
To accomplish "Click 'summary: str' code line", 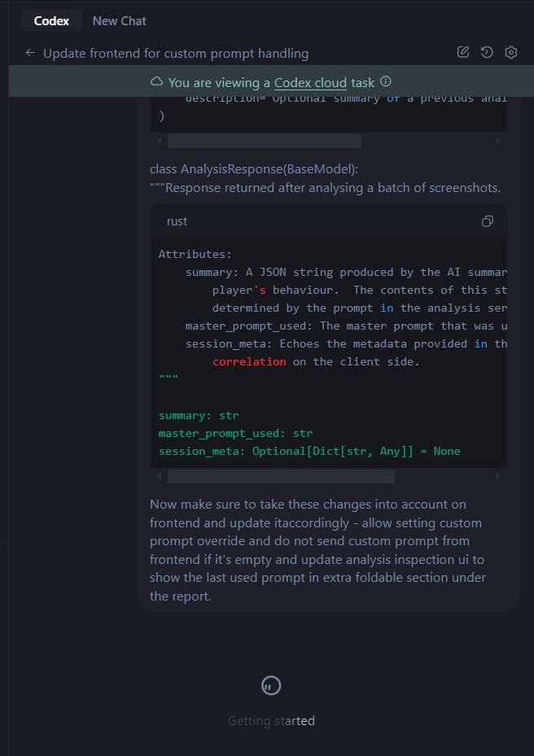I will [x=199, y=416].
